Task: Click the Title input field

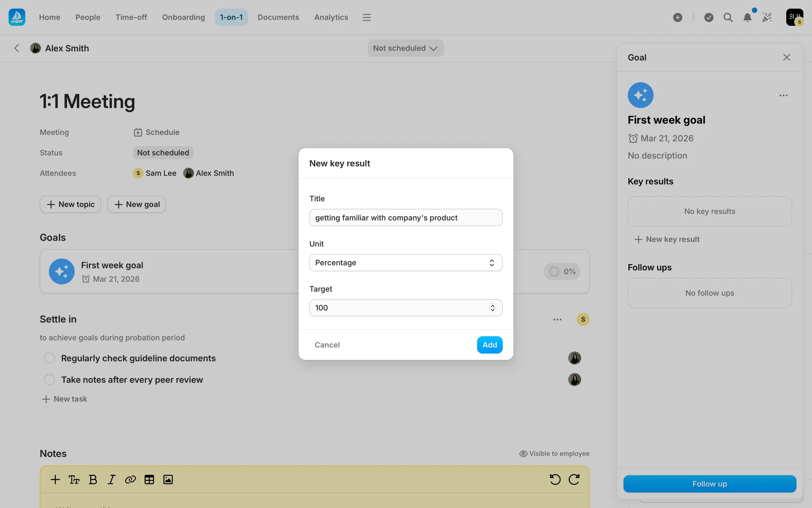Action: pos(406,218)
